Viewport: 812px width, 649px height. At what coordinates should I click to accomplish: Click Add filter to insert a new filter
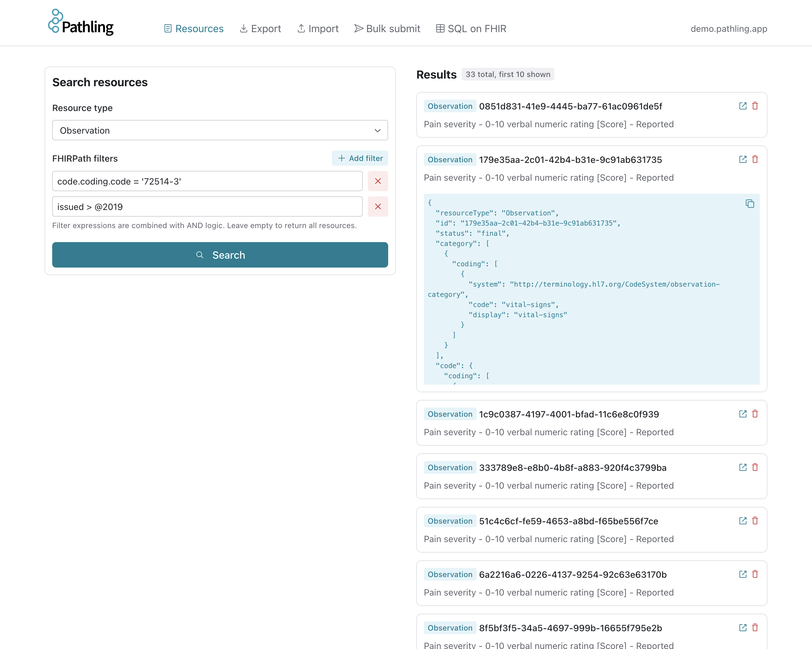[x=359, y=158]
